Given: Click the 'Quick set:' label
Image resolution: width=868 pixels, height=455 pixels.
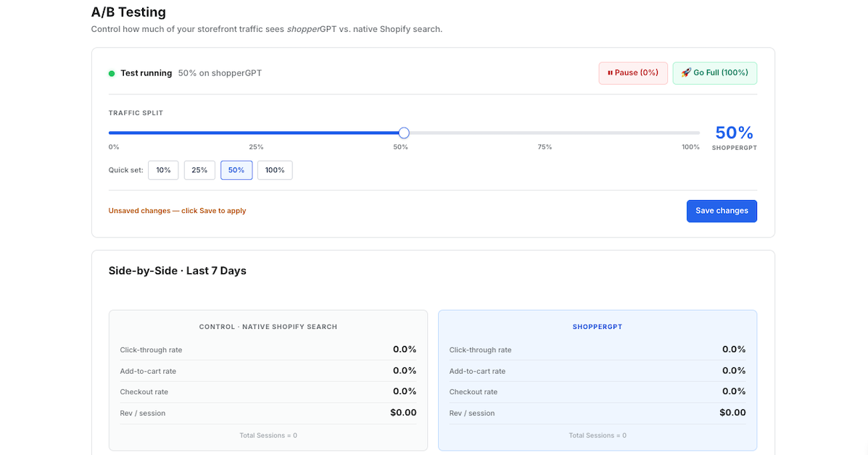Looking at the screenshot, I should (125, 170).
